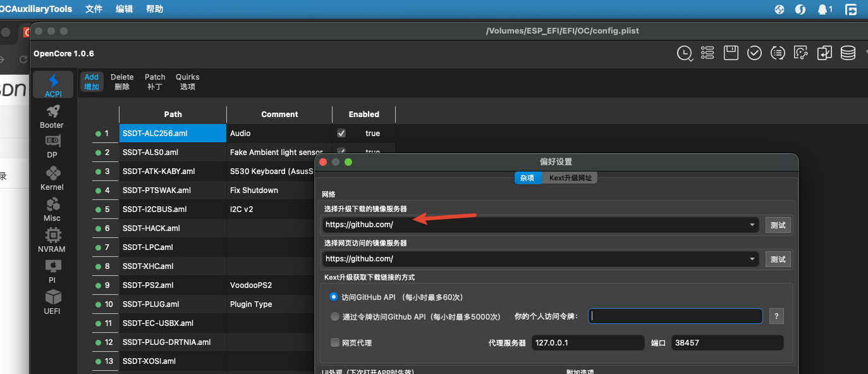Open the ? token help popup
Image resolution: width=868 pixels, height=374 pixels.
coord(776,316)
